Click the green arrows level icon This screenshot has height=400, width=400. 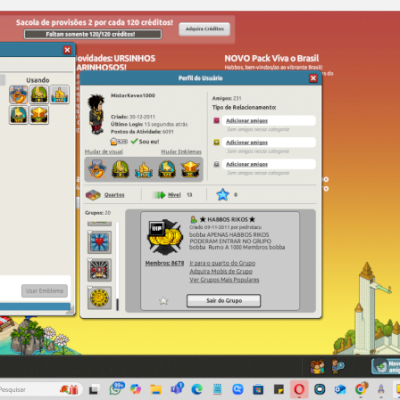pyautogui.click(x=159, y=195)
